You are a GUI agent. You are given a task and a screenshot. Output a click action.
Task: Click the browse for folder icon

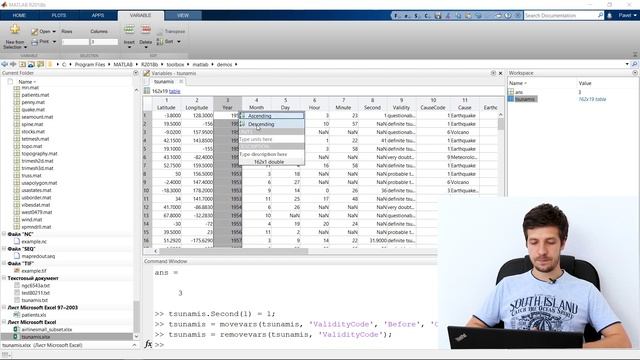click(31, 64)
